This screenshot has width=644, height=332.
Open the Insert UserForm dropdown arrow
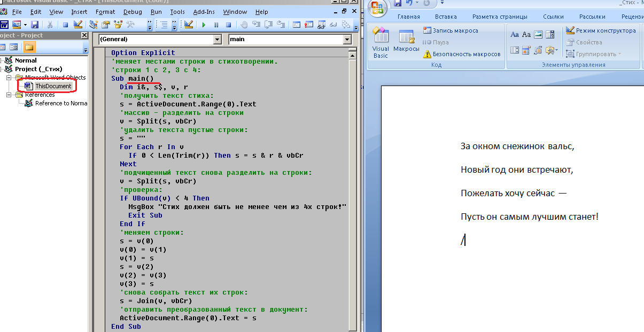[24, 25]
